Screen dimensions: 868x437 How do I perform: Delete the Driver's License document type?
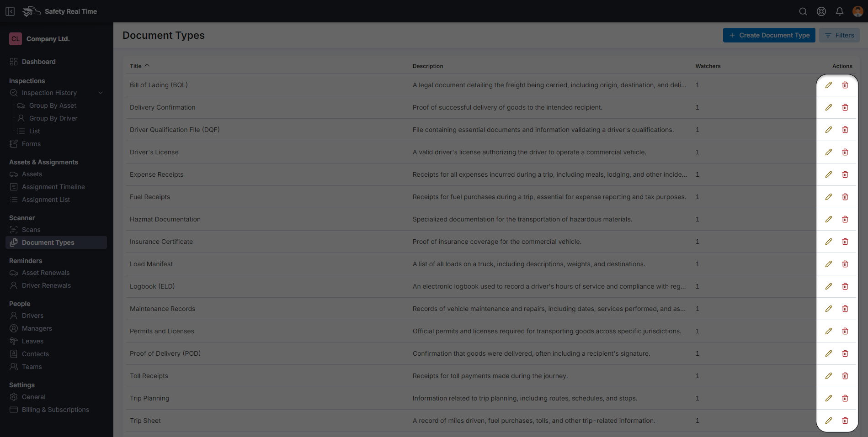(x=845, y=152)
